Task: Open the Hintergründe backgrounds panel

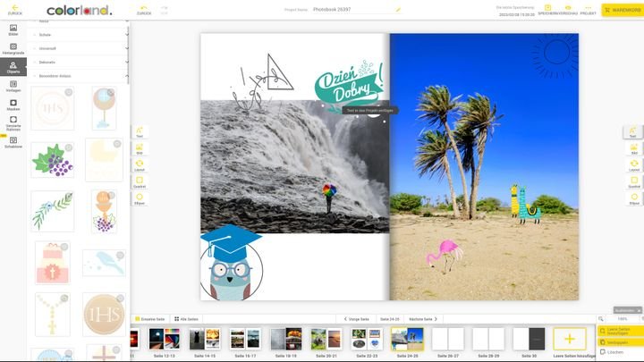Action: pos(13,47)
